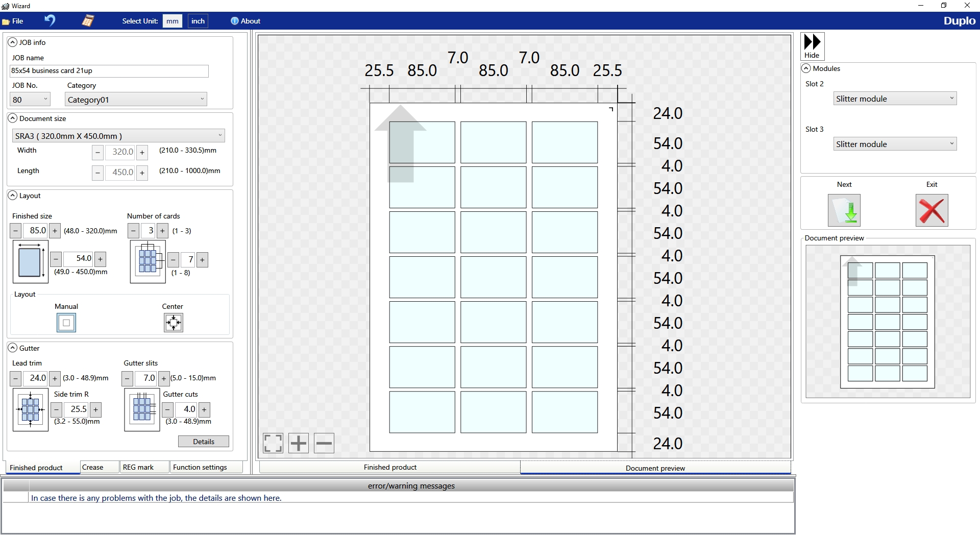This screenshot has height=535, width=980.
Task: Hide the right side panel
Action: pyautogui.click(x=812, y=46)
